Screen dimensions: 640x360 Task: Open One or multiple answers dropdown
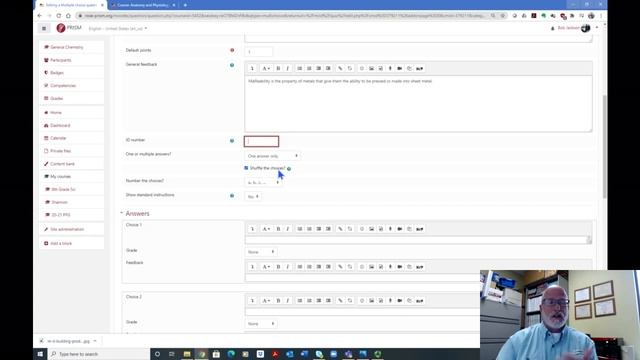(x=272, y=156)
